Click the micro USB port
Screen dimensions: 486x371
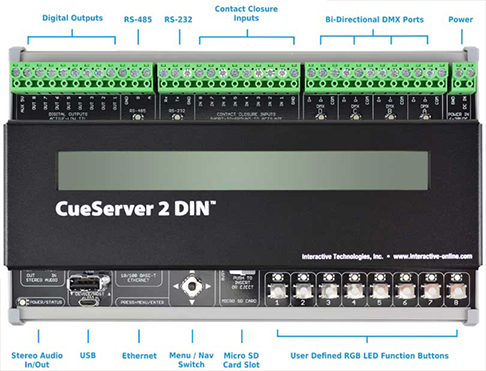[x=88, y=302]
